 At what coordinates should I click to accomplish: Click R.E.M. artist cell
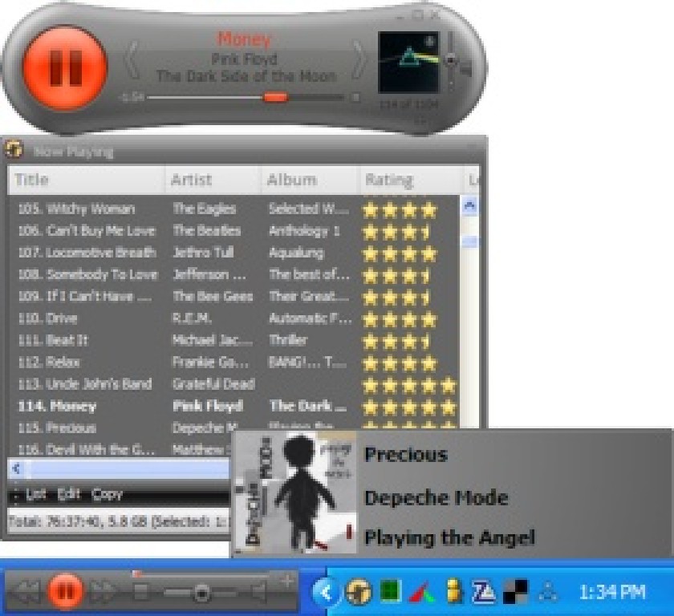[x=192, y=318]
